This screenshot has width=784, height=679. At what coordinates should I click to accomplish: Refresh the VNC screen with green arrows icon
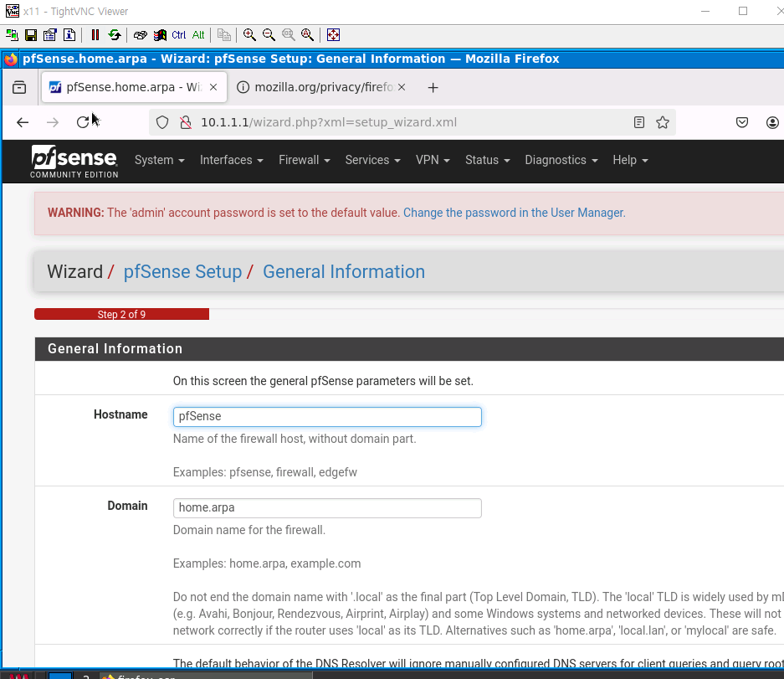coord(115,35)
